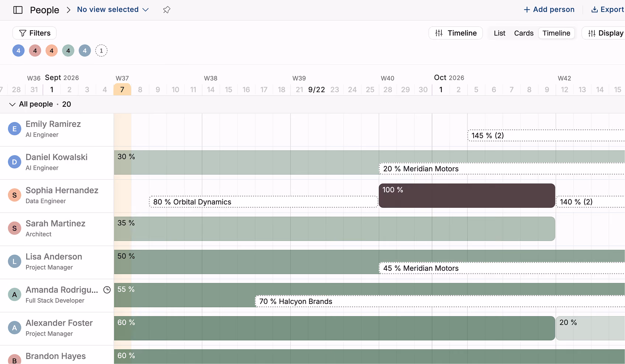The image size is (625, 364).
Task: Select Emily Ramirez 145 % (2) tentative bar
Action: tap(546, 136)
